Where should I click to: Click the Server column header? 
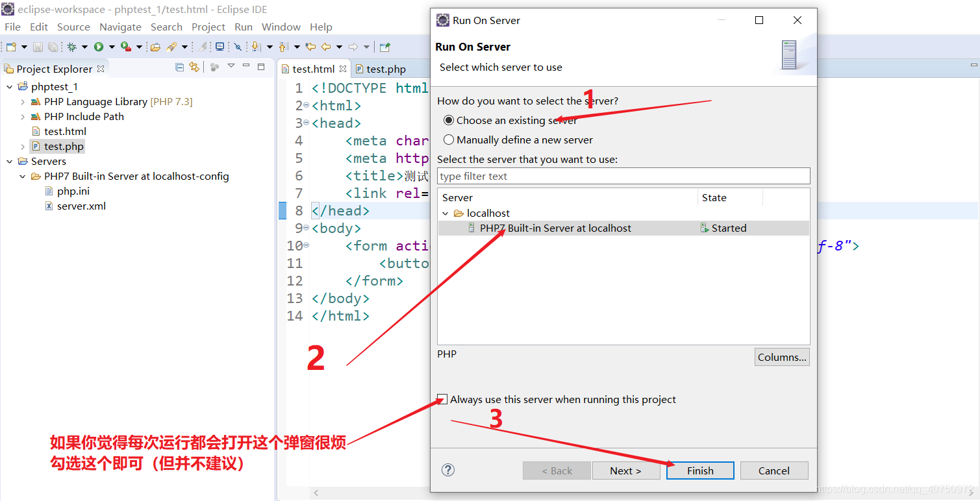tap(568, 197)
